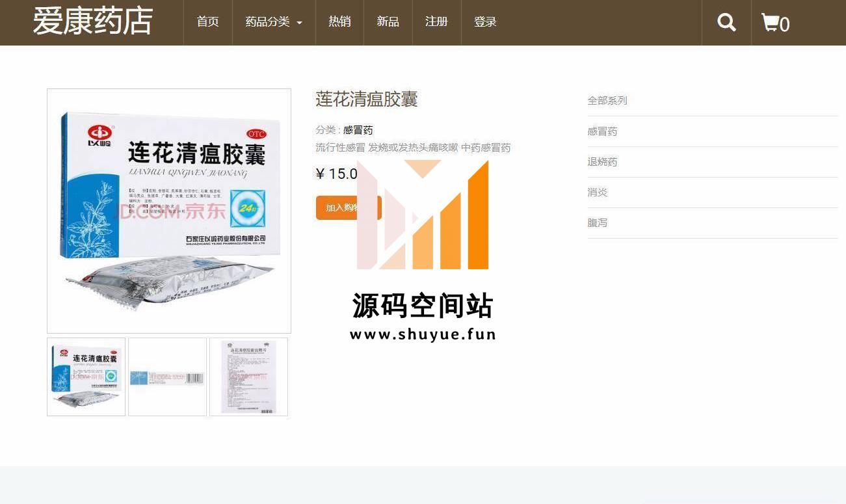Screen dimensions: 846x504
Task: Select the third thumbnail showing the instruction sheet
Action: (248, 377)
